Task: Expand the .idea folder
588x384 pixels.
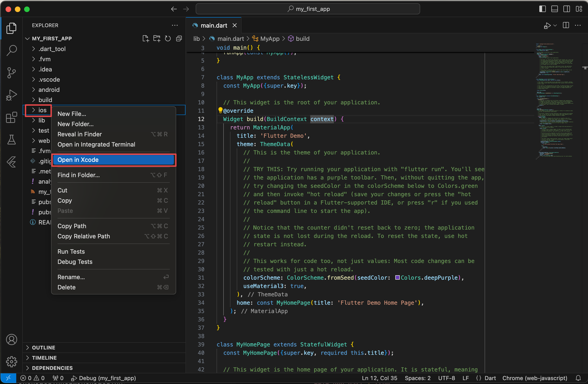Action: [33, 69]
